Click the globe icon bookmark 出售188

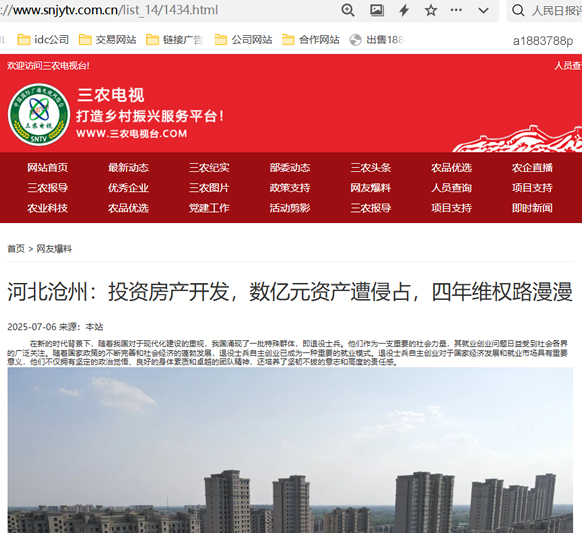tap(376, 39)
